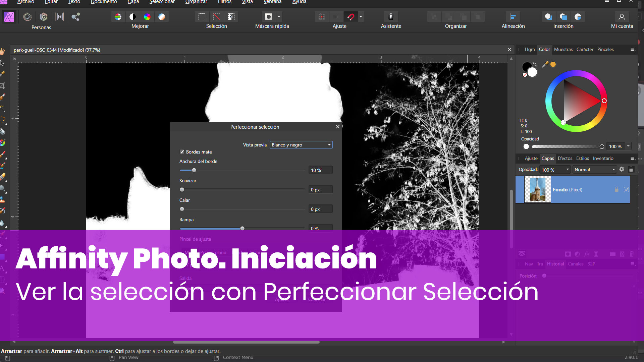The width and height of the screenshot is (644, 362).
Task: Click the Deselect icon in Selección group
Action: [x=217, y=17]
